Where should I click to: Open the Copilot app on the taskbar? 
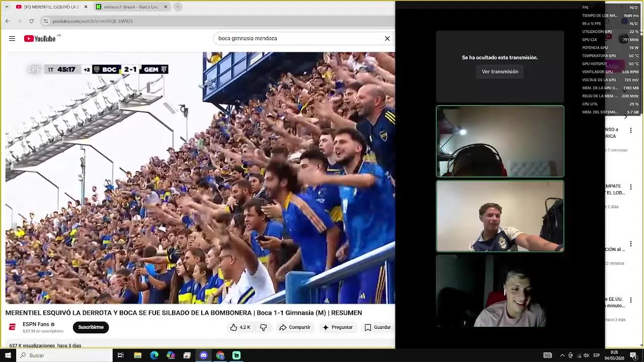tap(171, 355)
